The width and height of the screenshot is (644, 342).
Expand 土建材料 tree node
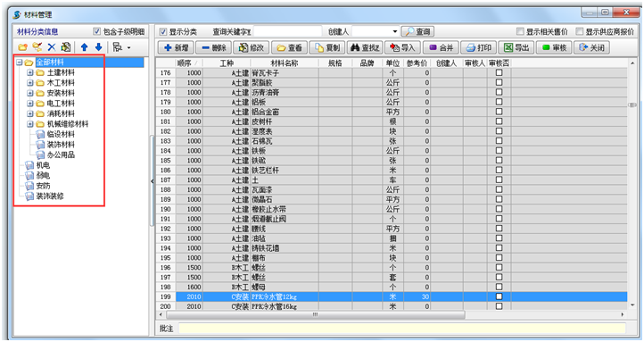click(29, 72)
